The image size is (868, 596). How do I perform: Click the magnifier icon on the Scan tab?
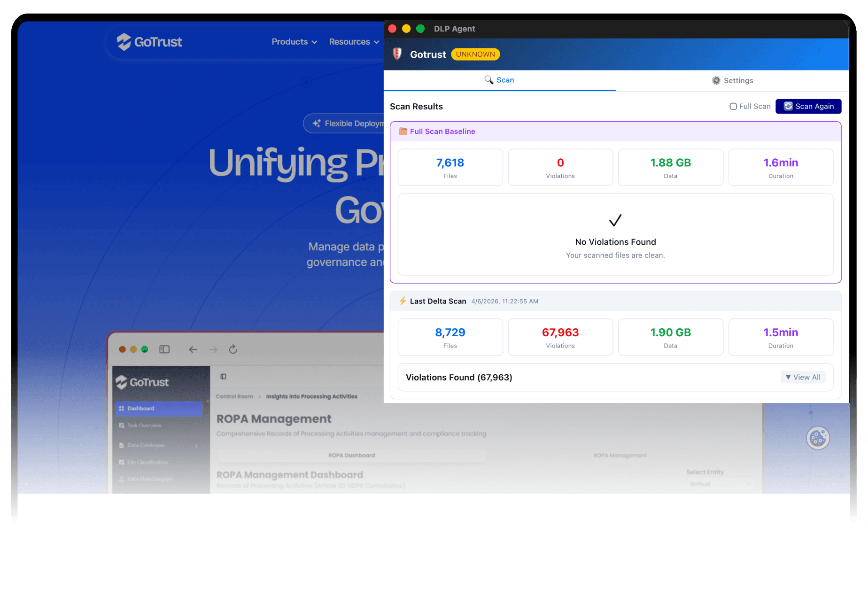pos(489,80)
